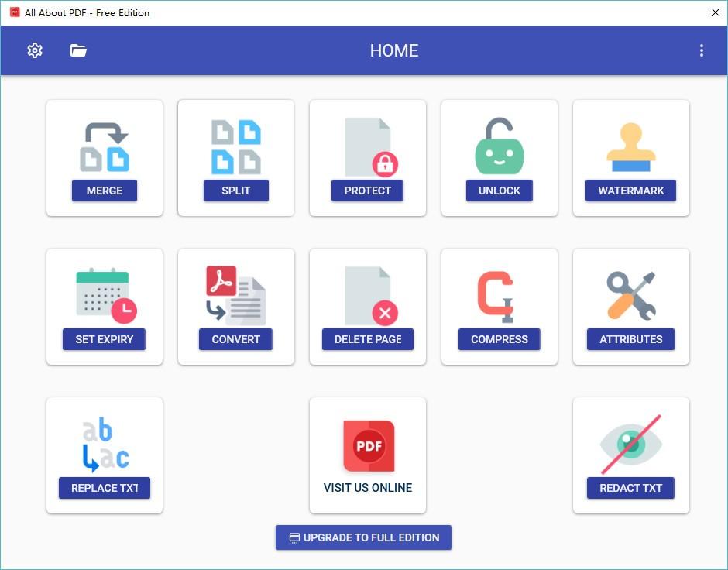The width and height of the screenshot is (728, 570).
Task: Click the merge documents icon
Action: click(105, 147)
